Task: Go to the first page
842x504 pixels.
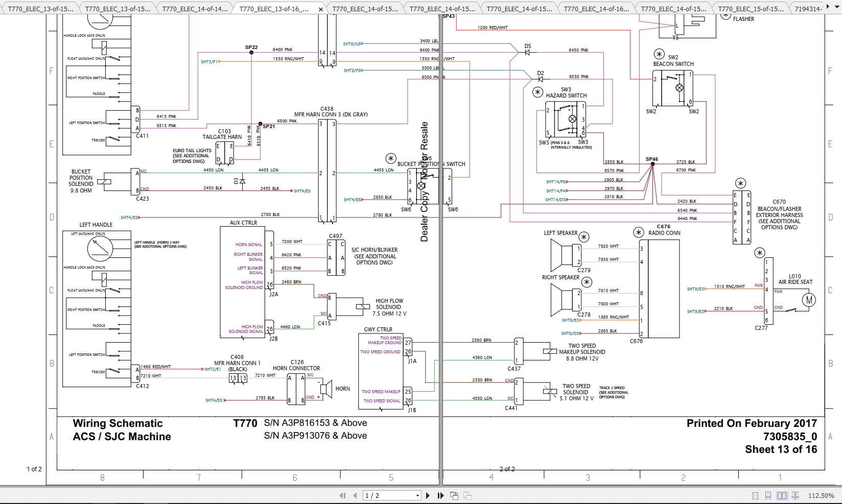Action: [342, 495]
